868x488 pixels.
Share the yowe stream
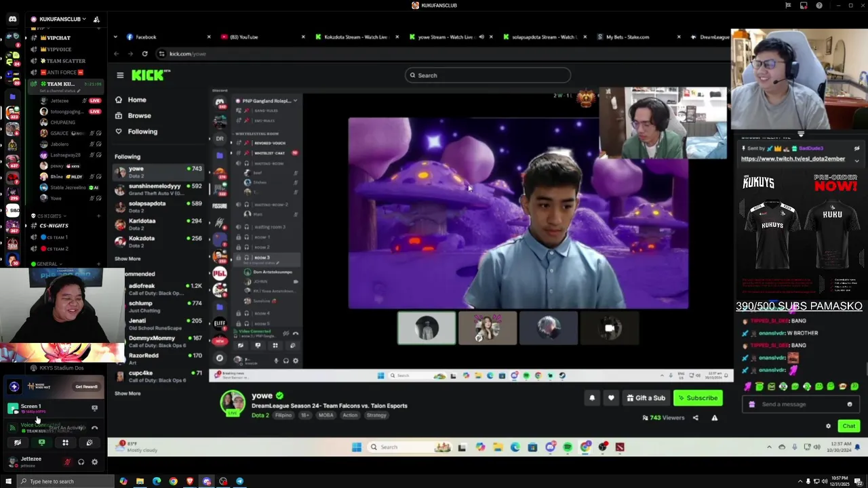[695, 418]
